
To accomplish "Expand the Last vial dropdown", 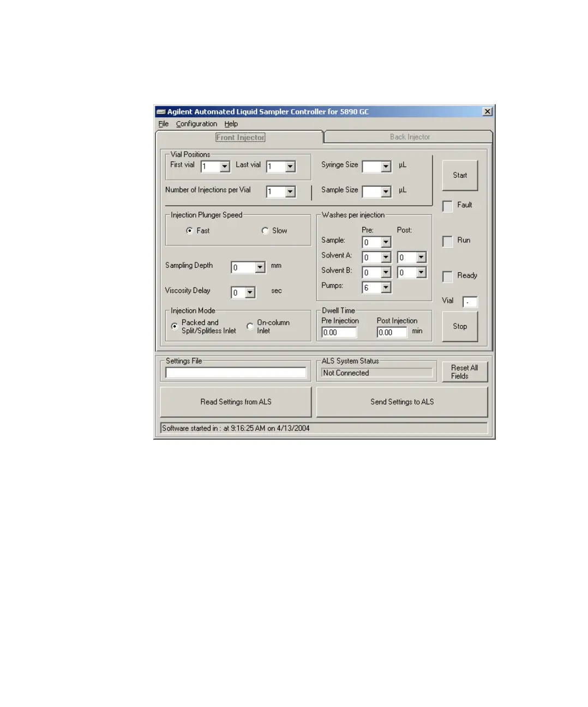I will pyautogui.click(x=290, y=166).
